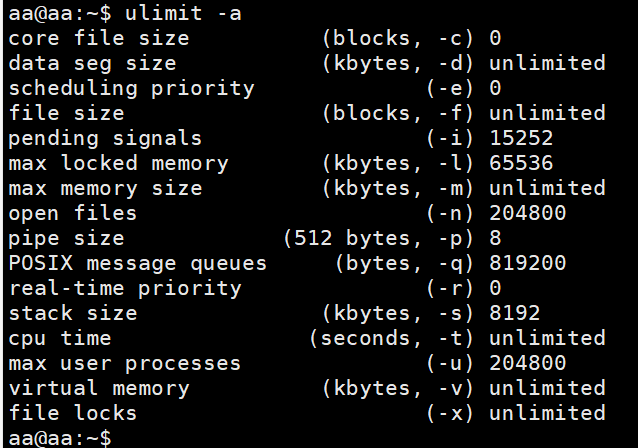The width and height of the screenshot is (638, 448).
Task: Click the empty shell prompt on last line
Action: point(60,438)
